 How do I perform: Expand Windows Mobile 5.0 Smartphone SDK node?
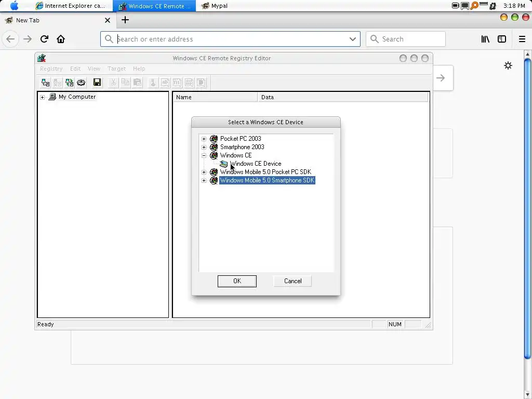tap(204, 180)
